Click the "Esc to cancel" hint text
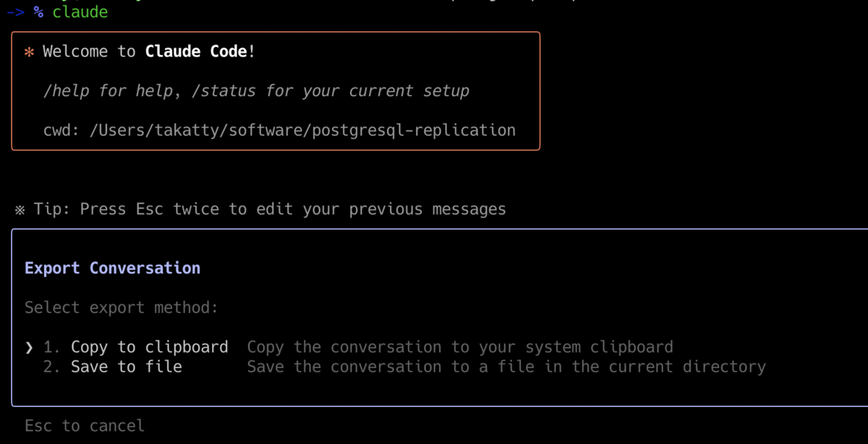The image size is (868, 444). click(x=84, y=425)
